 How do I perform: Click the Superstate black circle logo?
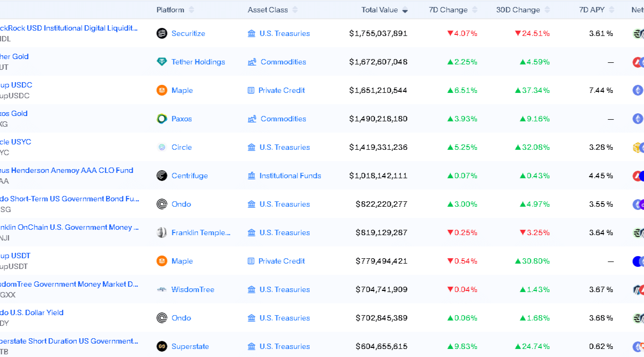click(x=162, y=346)
